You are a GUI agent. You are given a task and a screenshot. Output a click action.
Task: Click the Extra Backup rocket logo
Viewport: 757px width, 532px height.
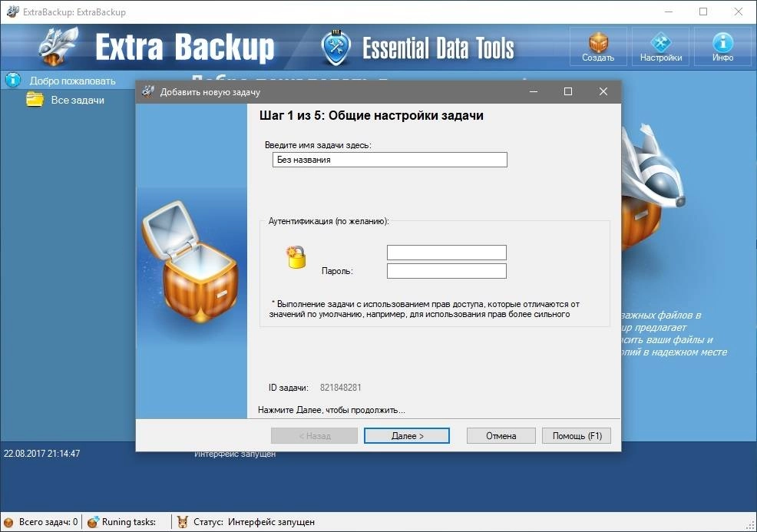pos(58,46)
